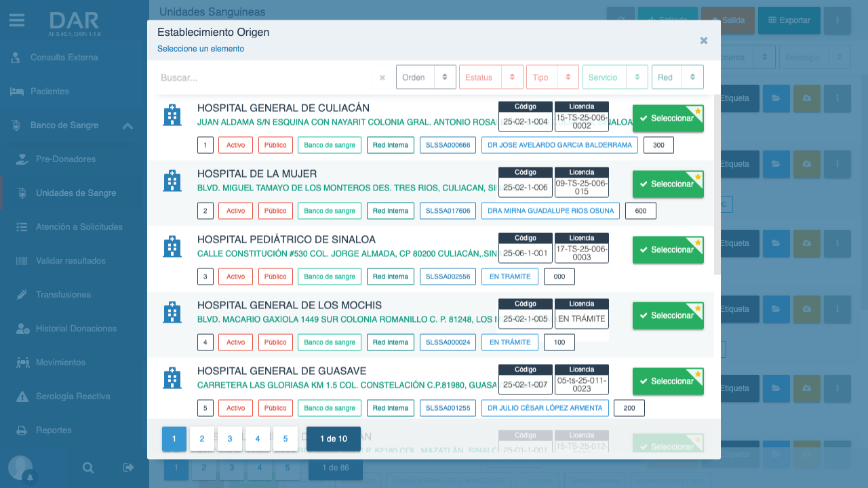Click hospital icon of Hospital Pediátrico de Sinaloa
The image size is (868, 488).
click(x=172, y=247)
